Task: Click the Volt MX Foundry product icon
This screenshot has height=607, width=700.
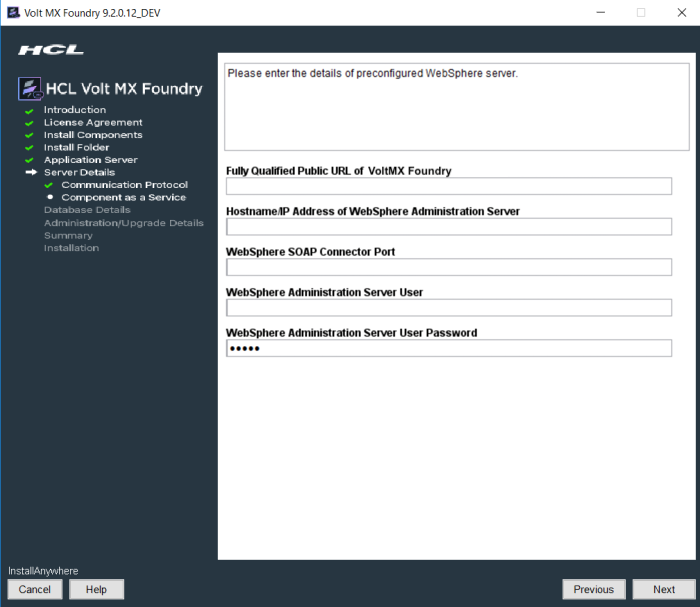Action: point(30,88)
